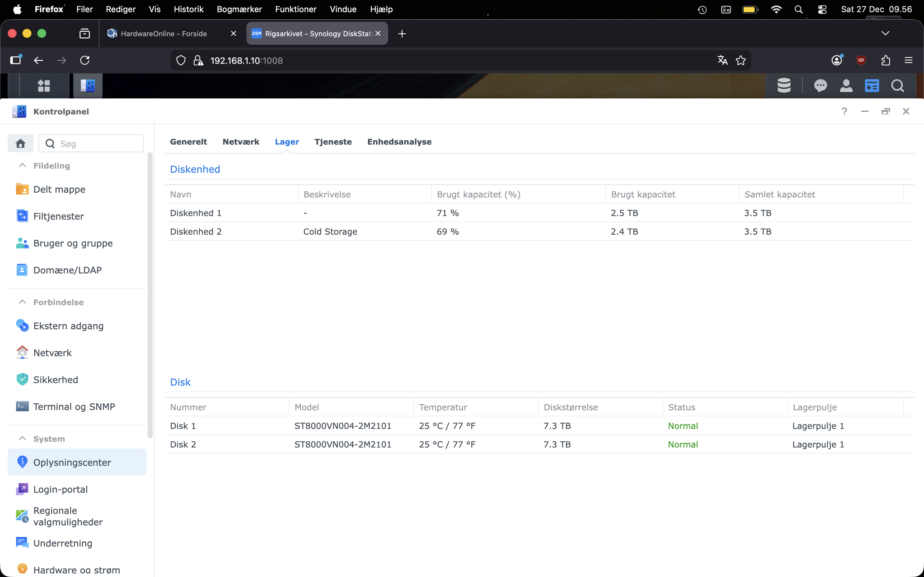This screenshot has height=577, width=924.
Task: Open the DSM Main Menu grid icon
Action: (x=44, y=86)
